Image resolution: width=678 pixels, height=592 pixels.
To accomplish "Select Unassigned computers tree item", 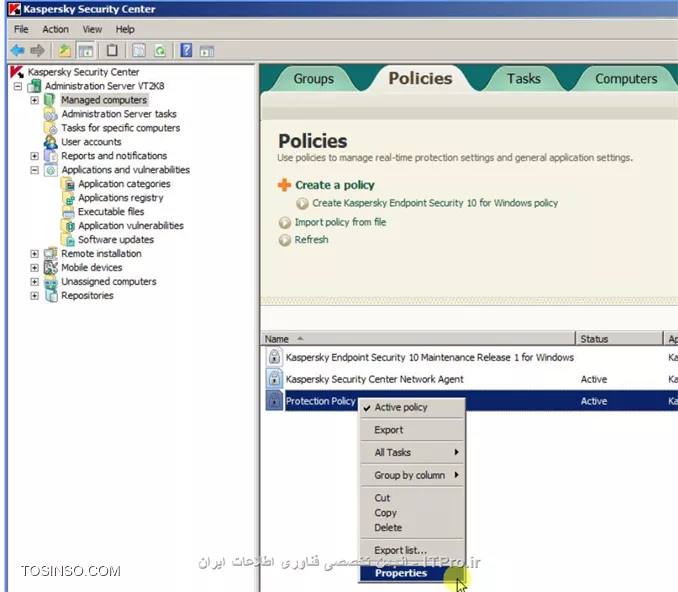I will pyautogui.click(x=109, y=282).
